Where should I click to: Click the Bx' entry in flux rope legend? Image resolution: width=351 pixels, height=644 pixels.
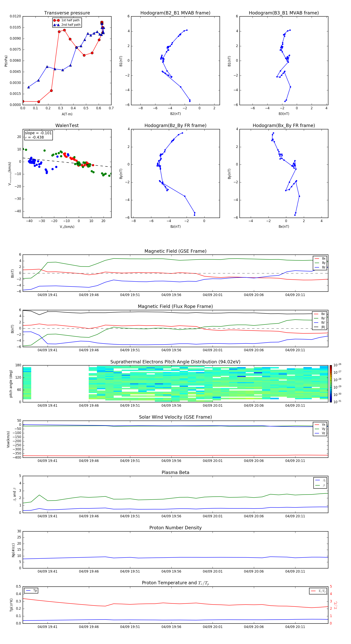[320, 314]
